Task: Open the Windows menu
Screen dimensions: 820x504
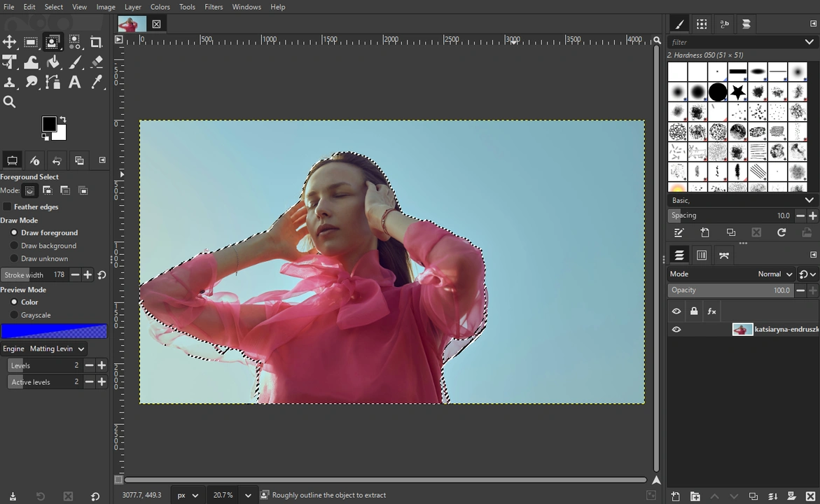Action: (246, 7)
